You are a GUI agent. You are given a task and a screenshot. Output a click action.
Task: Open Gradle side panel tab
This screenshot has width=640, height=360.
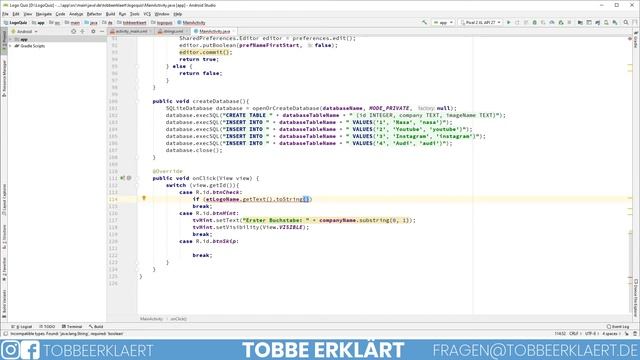pos(636,40)
